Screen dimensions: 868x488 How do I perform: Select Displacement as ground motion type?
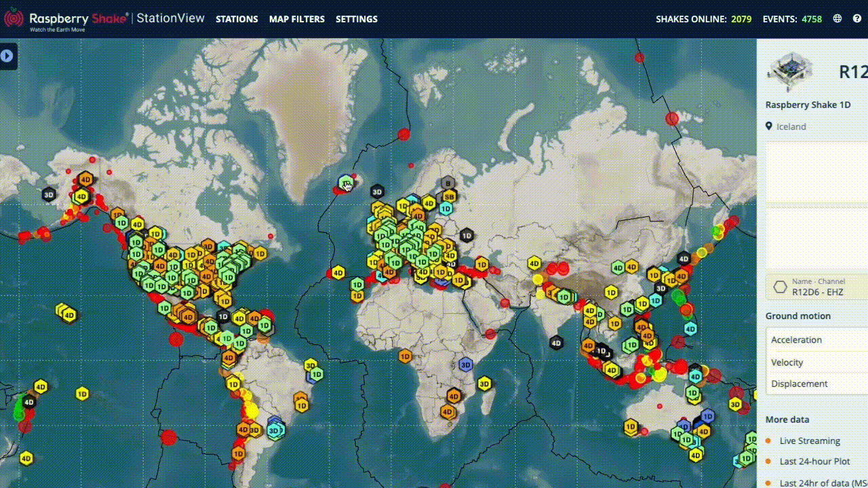click(800, 384)
